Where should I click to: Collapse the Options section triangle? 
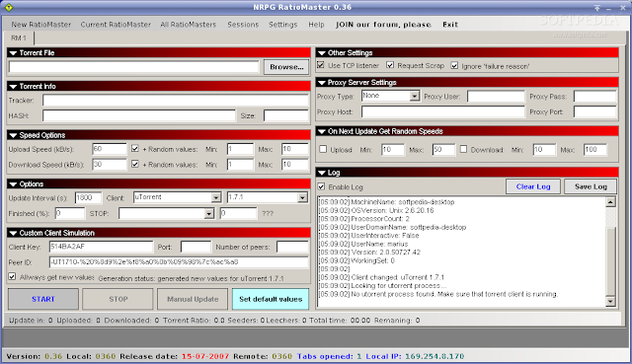tap(13, 184)
